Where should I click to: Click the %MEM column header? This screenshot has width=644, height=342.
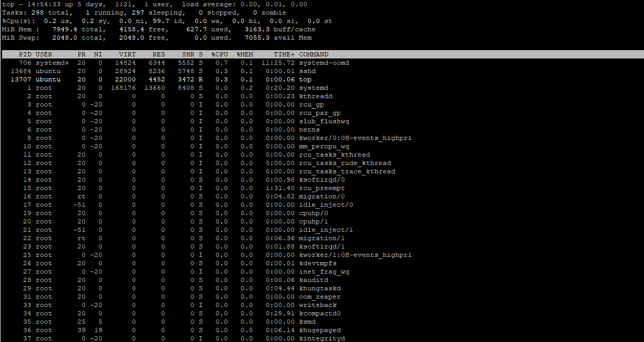tap(245, 54)
